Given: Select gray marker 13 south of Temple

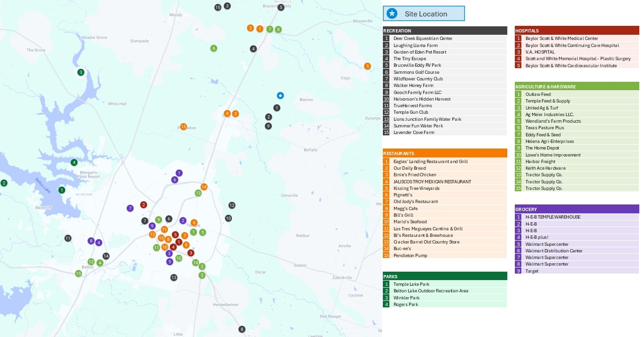Looking at the screenshot, I should point(174,278).
